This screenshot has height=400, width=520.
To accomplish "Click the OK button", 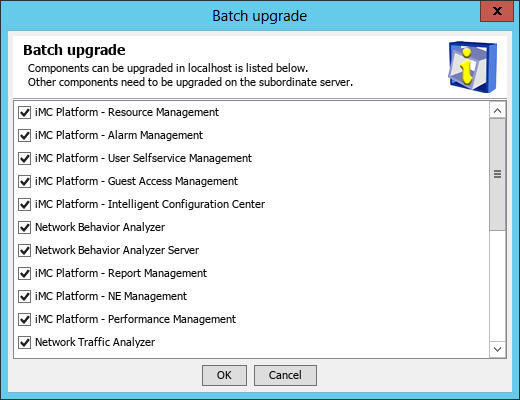I will pos(224,375).
